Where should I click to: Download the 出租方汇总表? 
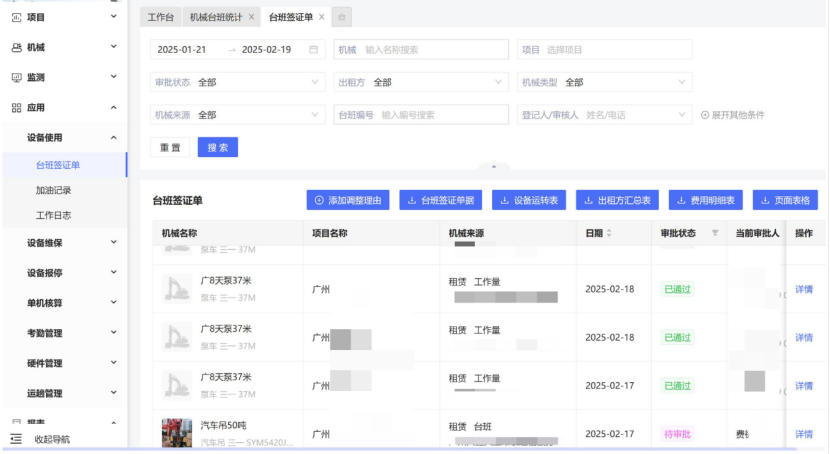coord(617,201)
